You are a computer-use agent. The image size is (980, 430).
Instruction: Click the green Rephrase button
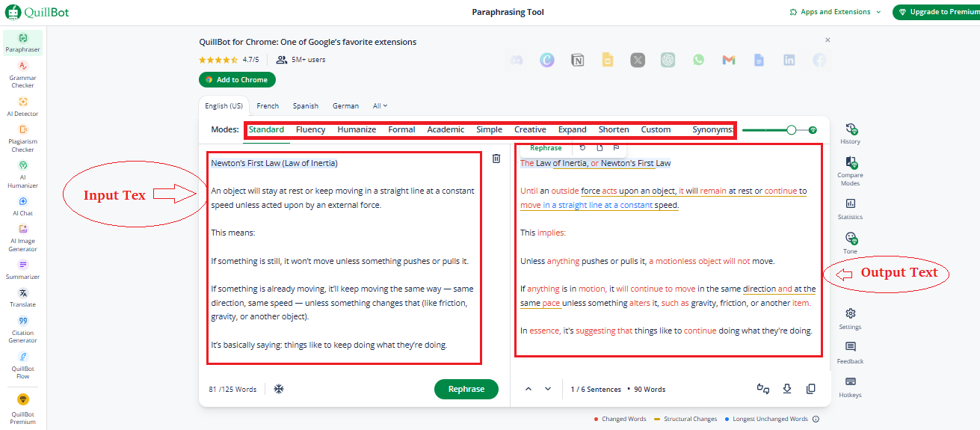pos(466,389)
